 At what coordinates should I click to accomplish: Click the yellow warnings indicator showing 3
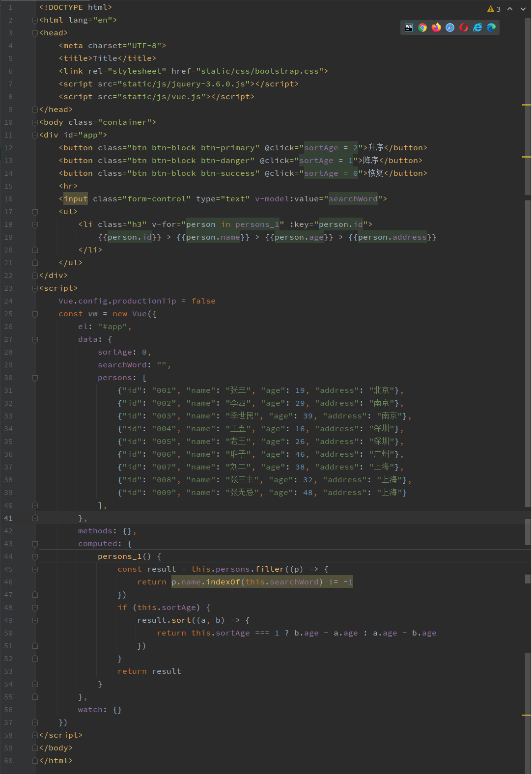coord(494,9)
